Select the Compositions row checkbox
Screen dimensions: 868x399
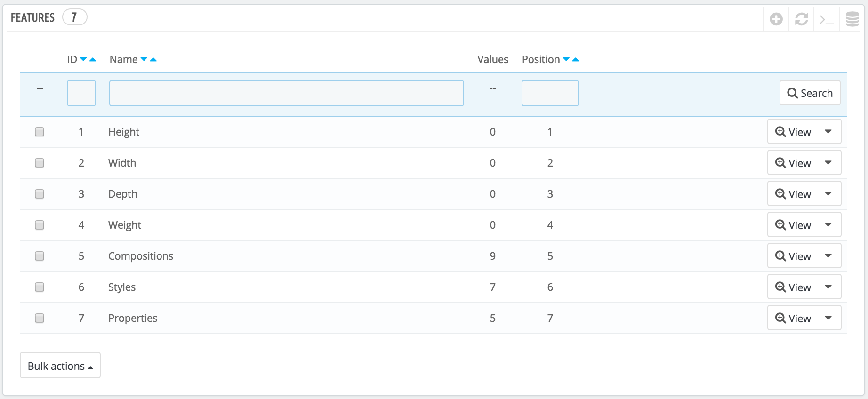coord(40,256)
